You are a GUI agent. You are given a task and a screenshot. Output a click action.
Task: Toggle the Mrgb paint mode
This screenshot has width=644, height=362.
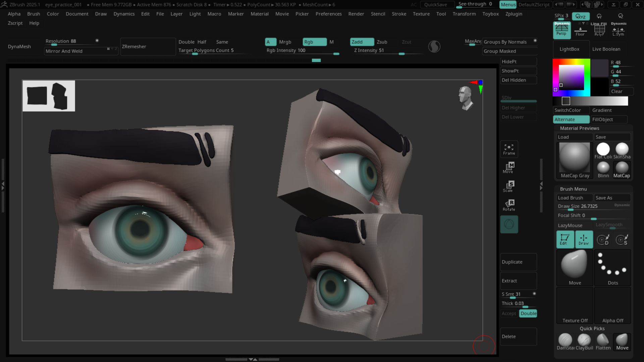(285, 42)
